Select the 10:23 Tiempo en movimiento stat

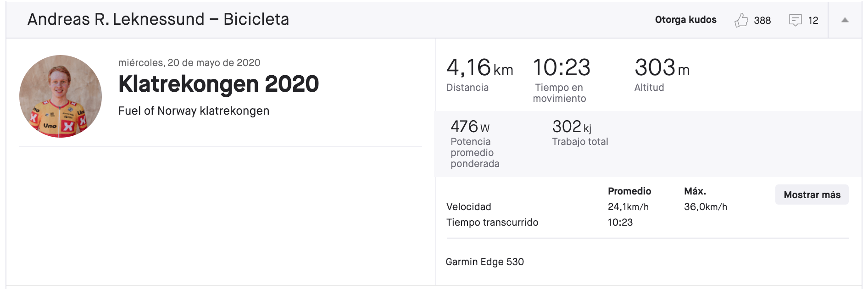point(562,80)
